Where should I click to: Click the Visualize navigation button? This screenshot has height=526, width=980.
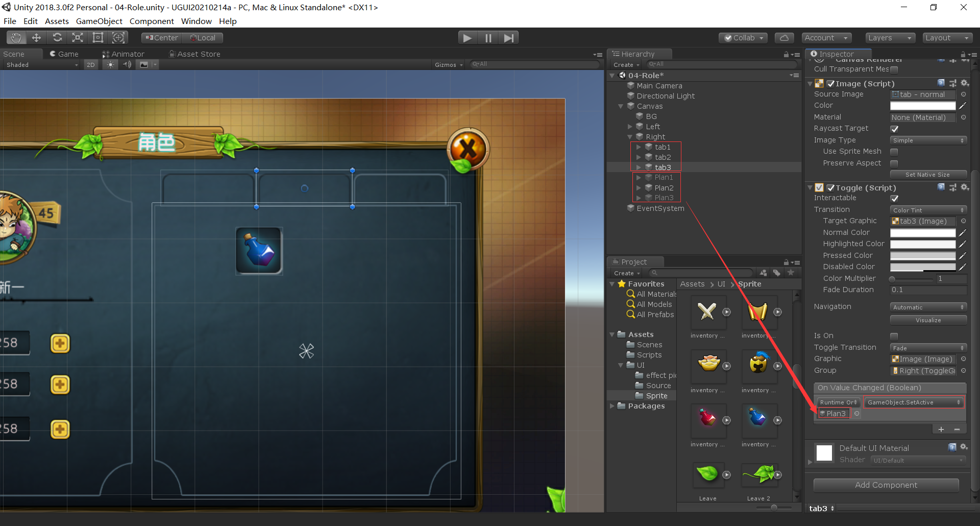pyautogui.click(x=928, y=320)
